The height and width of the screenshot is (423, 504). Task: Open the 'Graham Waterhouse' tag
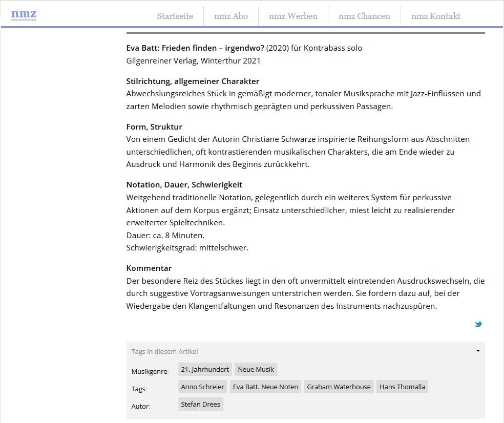(x=339, y=386)
